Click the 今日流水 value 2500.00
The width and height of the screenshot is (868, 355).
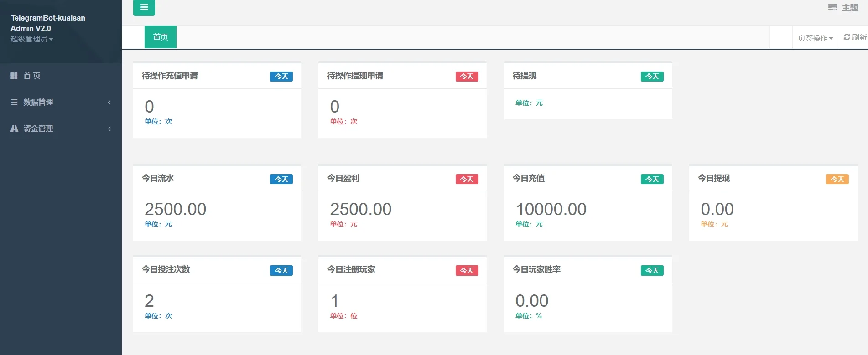click(175, 209)
